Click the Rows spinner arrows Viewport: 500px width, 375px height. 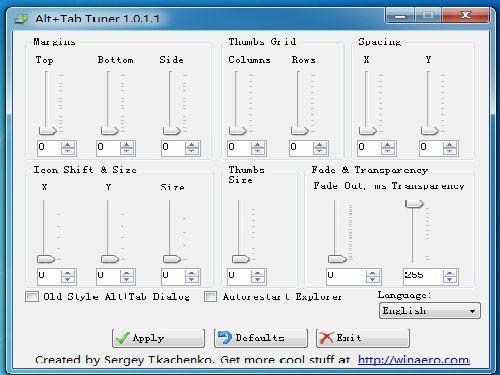point(320,148)
